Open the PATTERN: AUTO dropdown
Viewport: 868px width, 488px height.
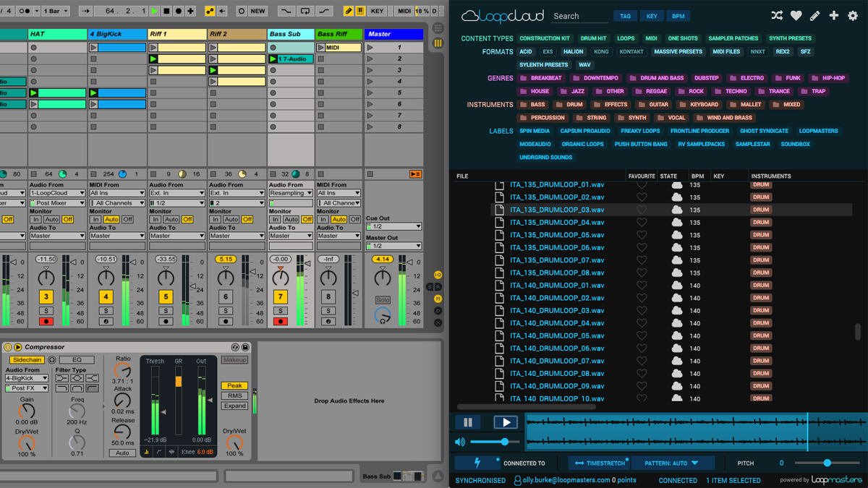[671, 463]
